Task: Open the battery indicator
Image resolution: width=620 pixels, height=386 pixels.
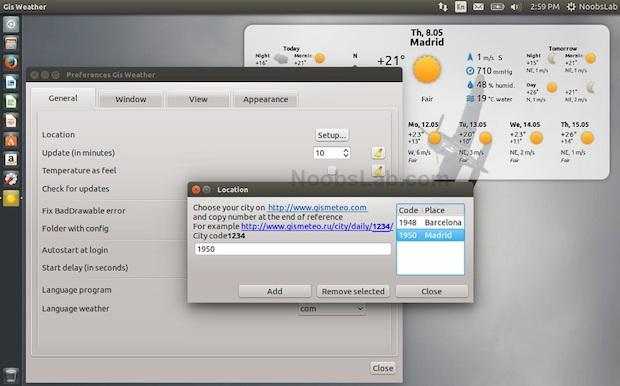Action: click(x=497, y=7)
